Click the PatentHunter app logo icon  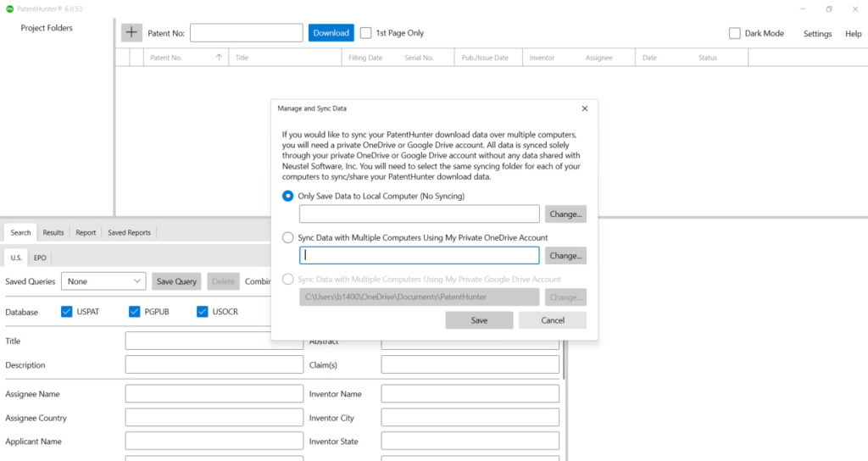pos(9,8)
